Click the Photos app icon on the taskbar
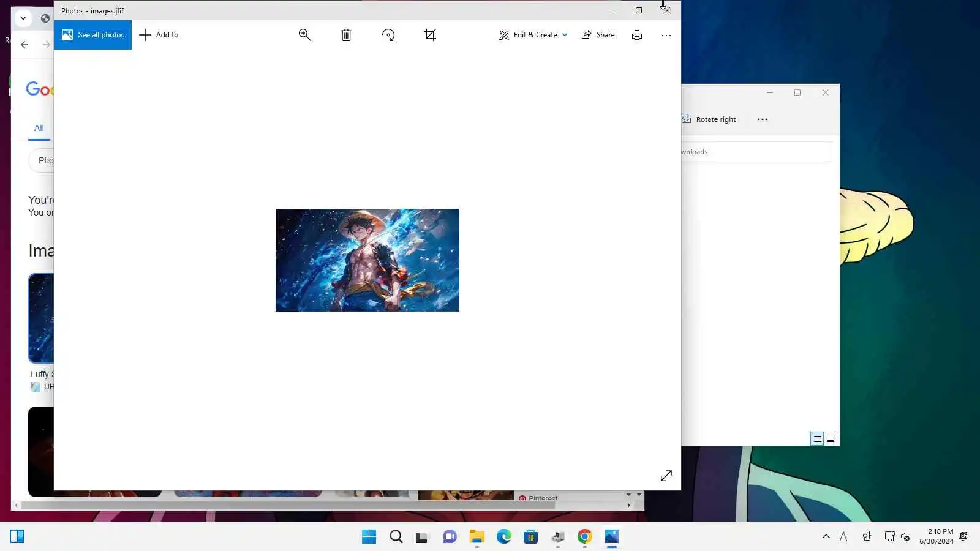 click(611, 537)
